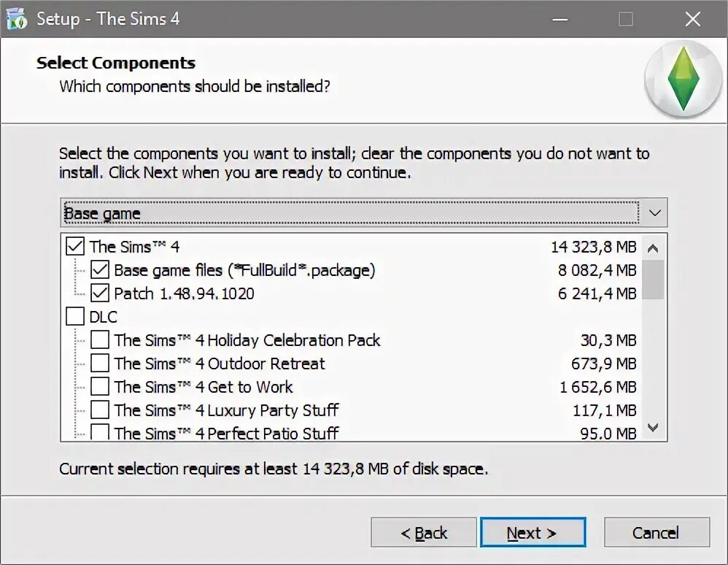Click The Sims 4 Outdoor Retreat label text
Viewport: 728px width, 565px height.
(x=220, y=364)
